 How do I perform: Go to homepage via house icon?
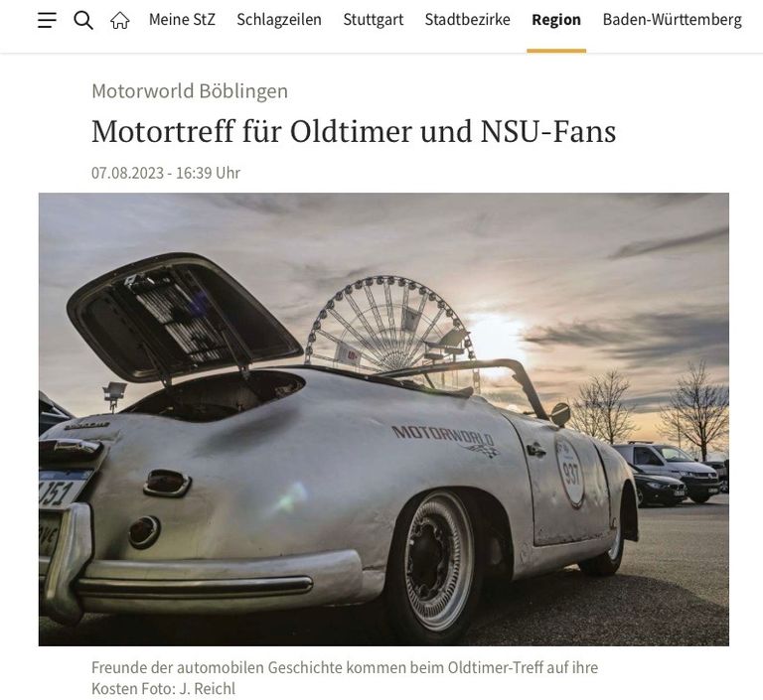119,21
